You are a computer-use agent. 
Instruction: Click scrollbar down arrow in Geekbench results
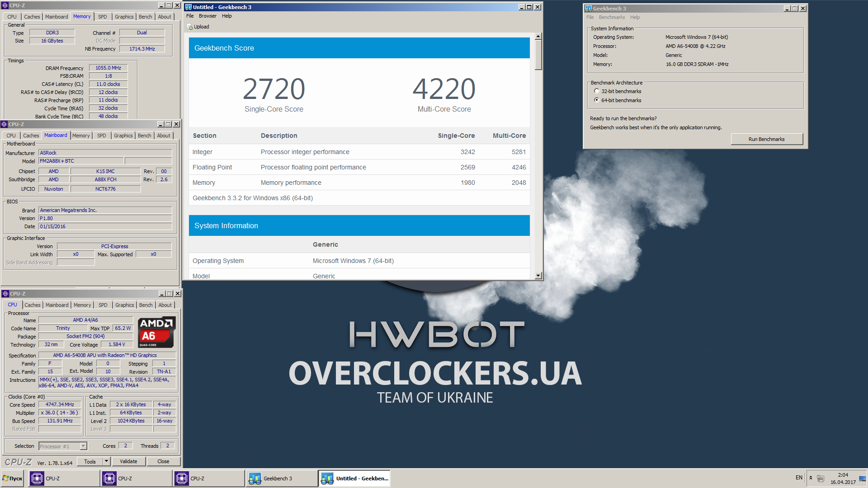click(x=538, y=276)
